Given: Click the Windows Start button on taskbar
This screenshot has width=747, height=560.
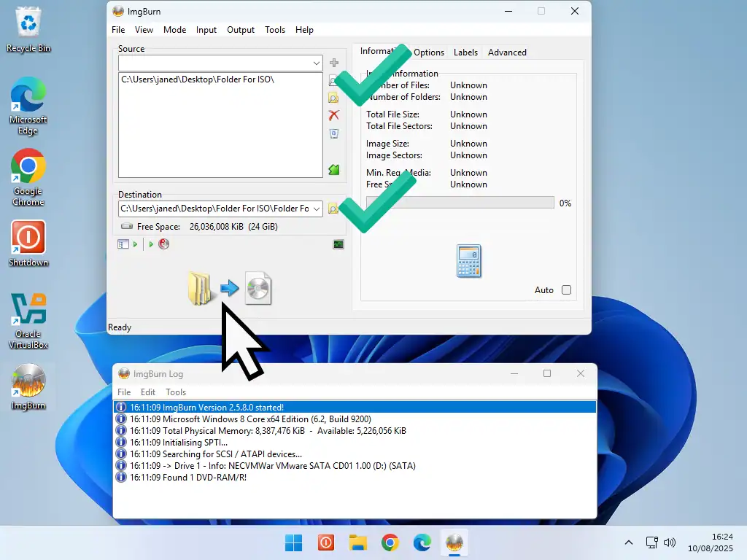Looking at the screenshot, I should [293, 542].
